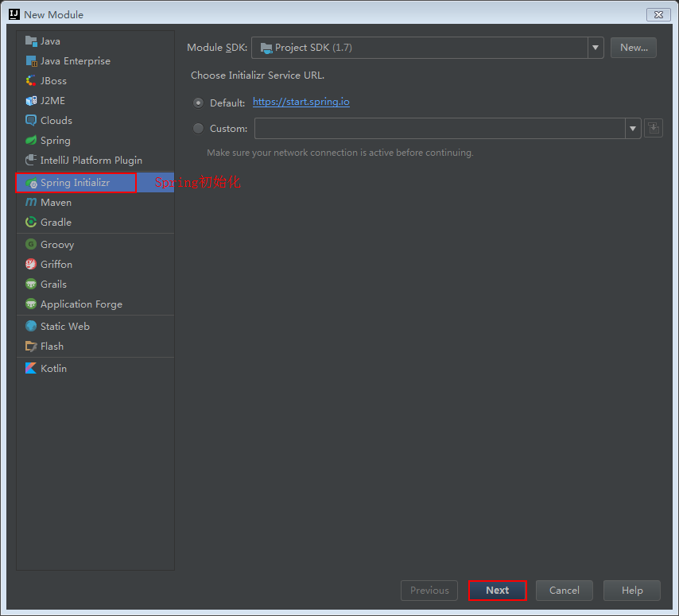The height and width of the screenshot is (616, 679).
Task: Click the Kotlin icon
Action: pyautogui.click(x=31, y=368)
